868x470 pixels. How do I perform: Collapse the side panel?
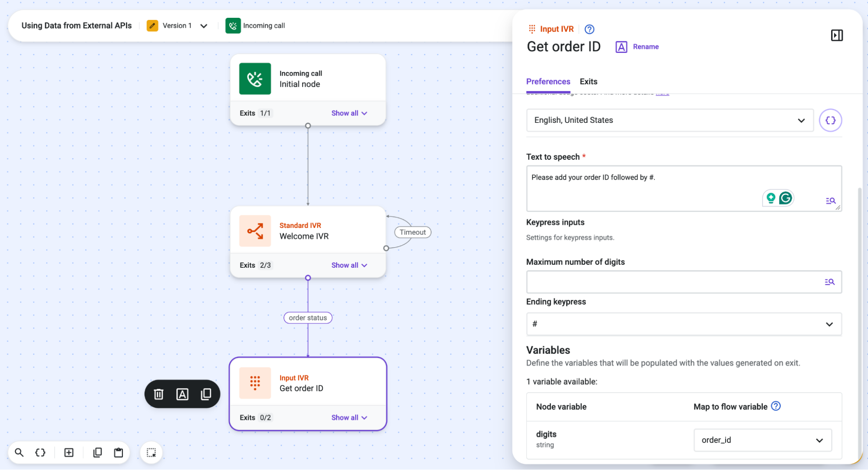click(837, 35)
